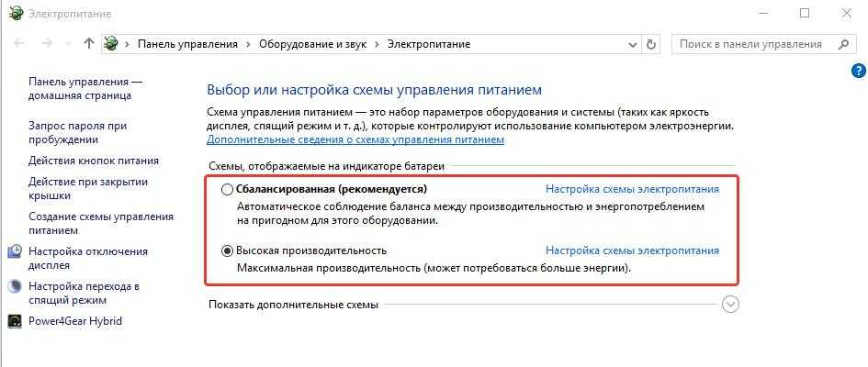Open Настройка перехода в спящий режим
The image size is (868, 367).
[x=84, y=294]
